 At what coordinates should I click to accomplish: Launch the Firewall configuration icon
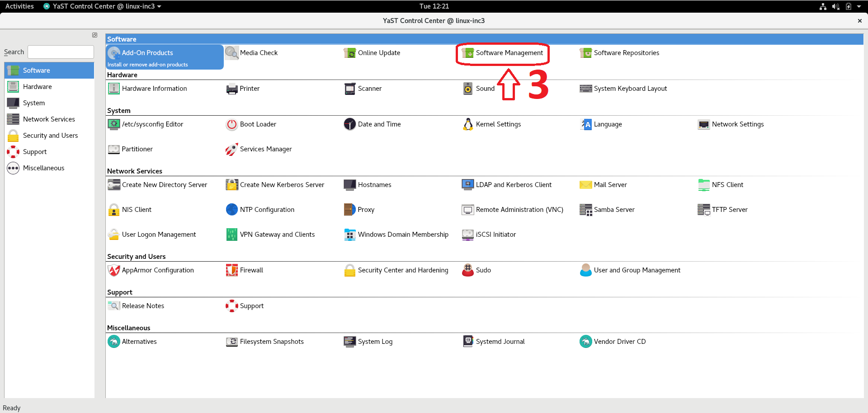point(232,270)
